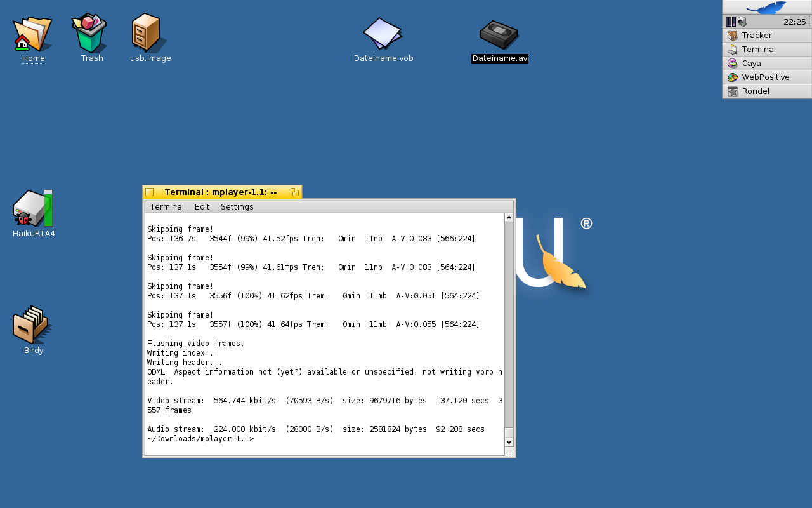Image resolution: width=812 pixels, height=508 pixels.
Task: Expand the WebPositive entry in Deskbar
Action: pyautogui.click(x=766, y=77)
